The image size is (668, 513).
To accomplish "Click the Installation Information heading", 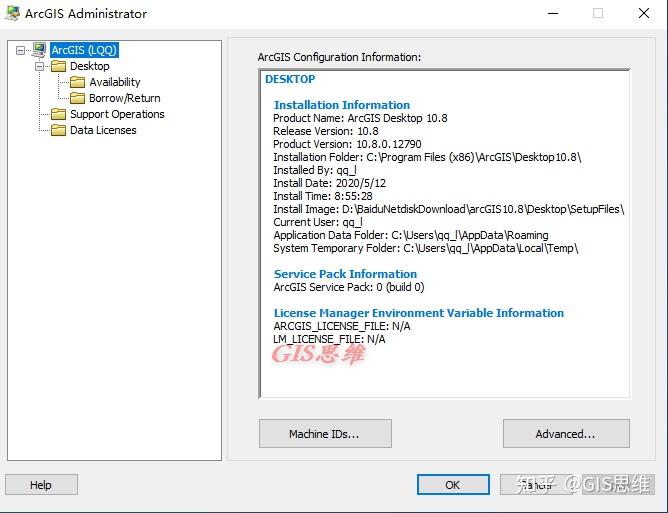I will pos(342,105).
